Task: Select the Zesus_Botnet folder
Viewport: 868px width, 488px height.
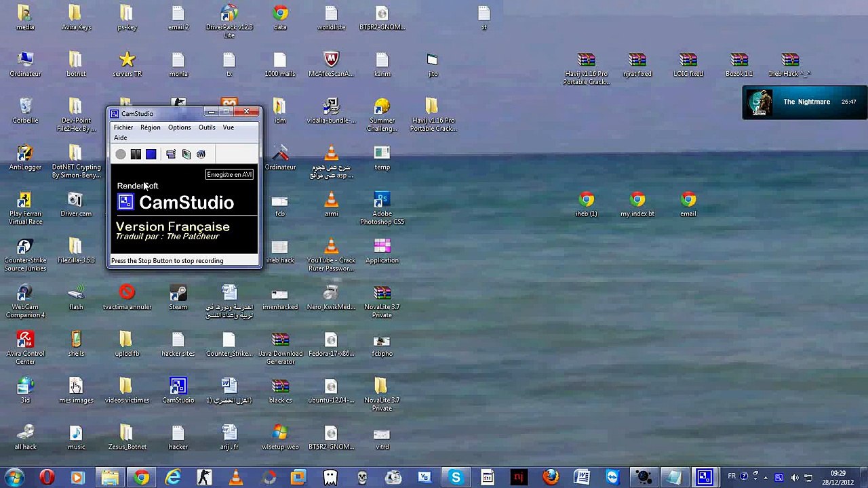Action: pos(127,438)
